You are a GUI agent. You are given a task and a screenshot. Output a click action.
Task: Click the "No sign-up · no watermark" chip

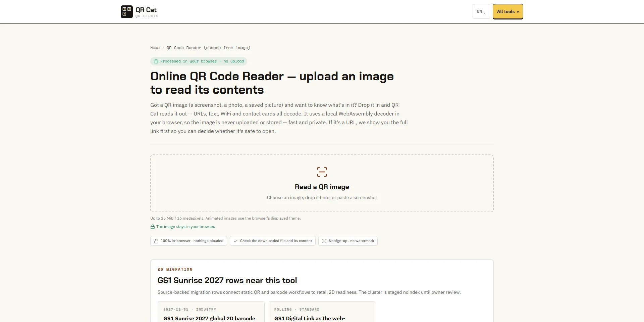pyautogui.click(x=348, y=241)
